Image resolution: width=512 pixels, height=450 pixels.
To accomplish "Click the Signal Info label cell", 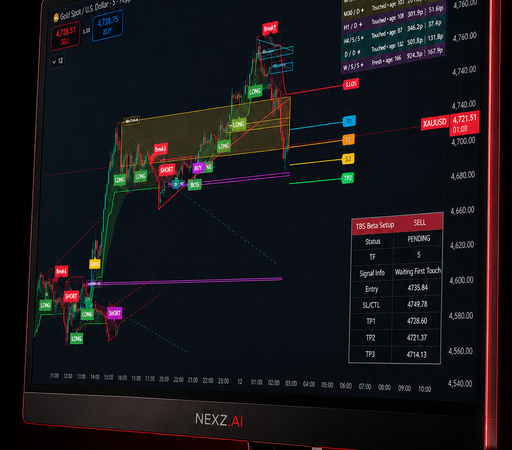I will click(x=372, y=273).
